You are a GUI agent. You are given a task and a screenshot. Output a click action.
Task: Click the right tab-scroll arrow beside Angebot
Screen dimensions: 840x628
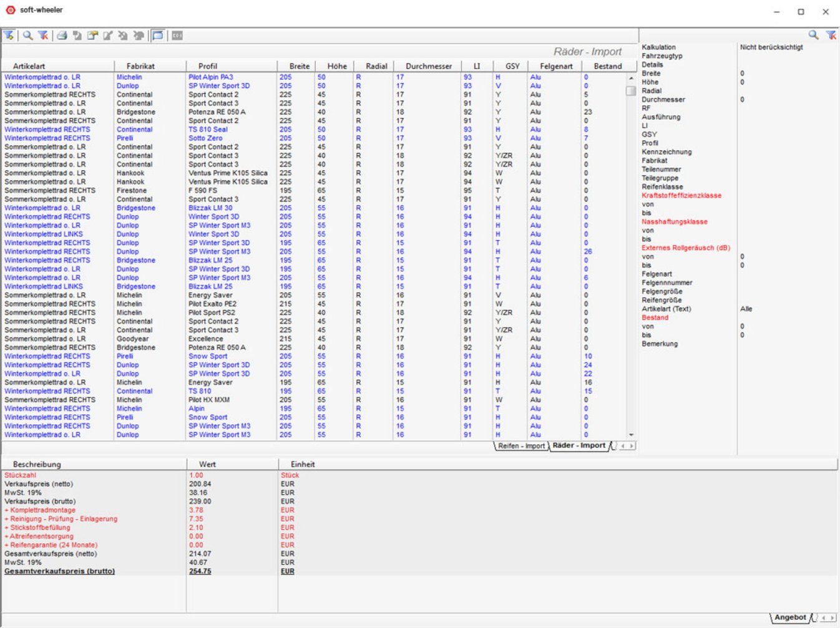tap(832, 618)
